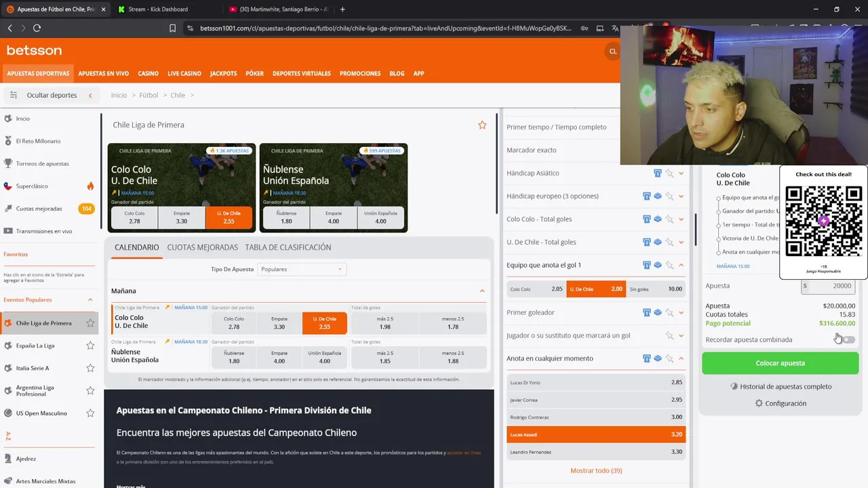Open the Ñublense vs Unión Española card
Viewport: 868px width, 488px height.
click(334, 188)
